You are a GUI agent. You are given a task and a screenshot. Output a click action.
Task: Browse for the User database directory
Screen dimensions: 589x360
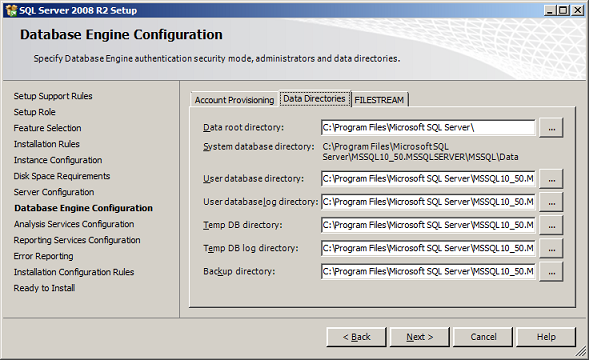pos(551,179)
